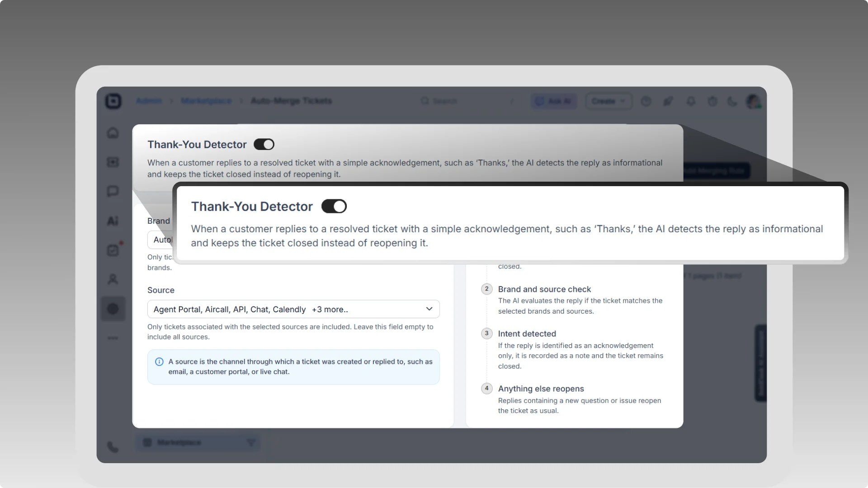Open the contacts person sidebar icon
The width and height of the screenshot is (868, 488).
coord(113,279)
